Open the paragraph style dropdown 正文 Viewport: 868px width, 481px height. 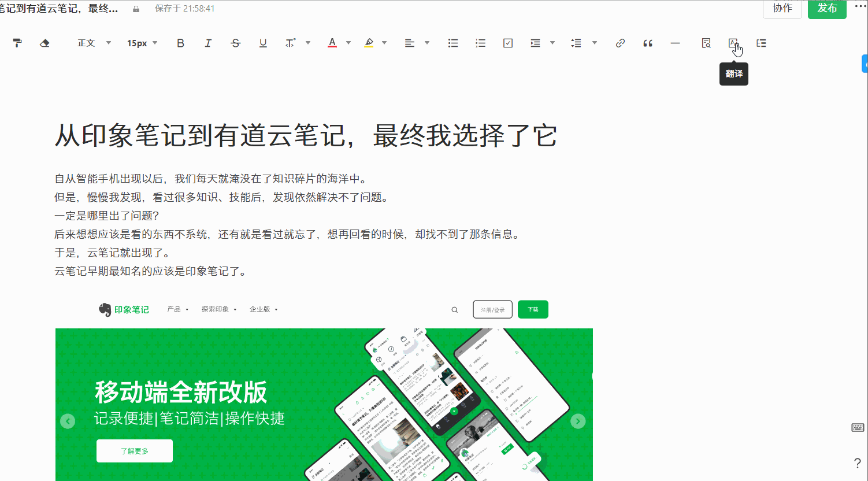point(94,43)
